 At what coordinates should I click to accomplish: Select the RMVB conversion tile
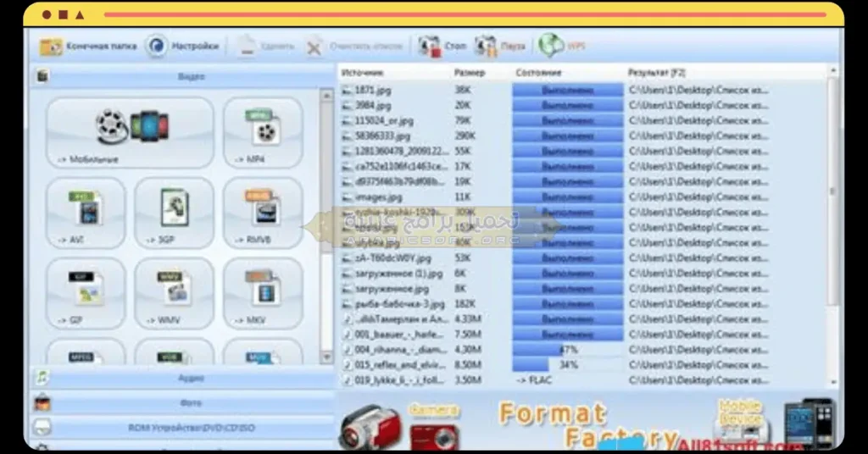pos(263,213)
